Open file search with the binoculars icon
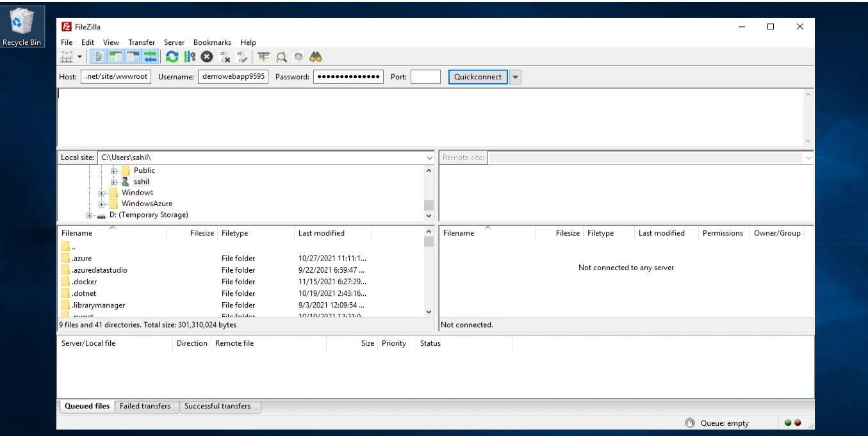868x436 pixels. (315, 56)
